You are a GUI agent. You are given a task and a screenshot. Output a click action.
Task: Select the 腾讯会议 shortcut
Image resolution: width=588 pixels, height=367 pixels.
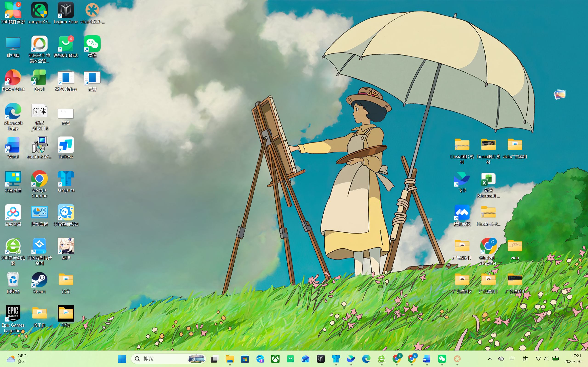coord(462,215)
